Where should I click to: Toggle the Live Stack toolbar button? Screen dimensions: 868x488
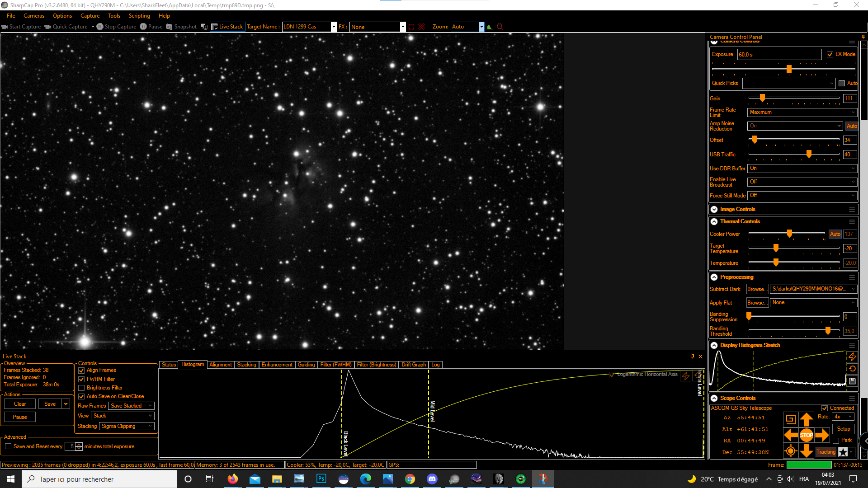point(227,27)
